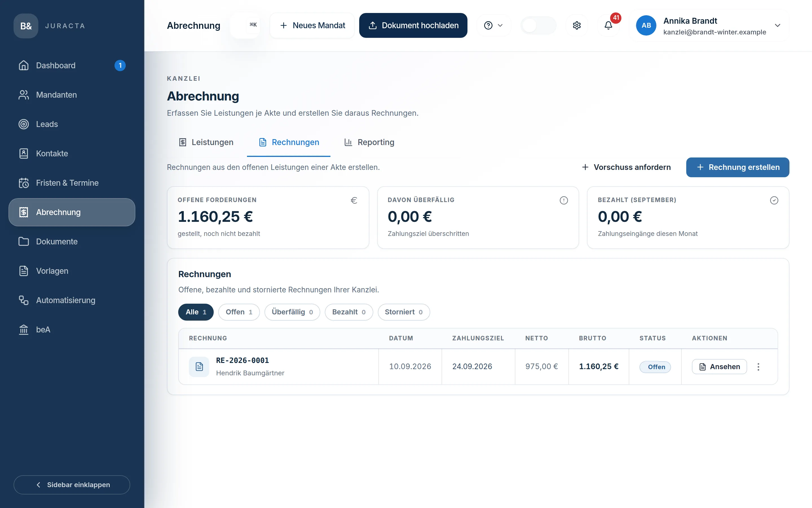Click Neues Mandat button

tap(312, 25)
